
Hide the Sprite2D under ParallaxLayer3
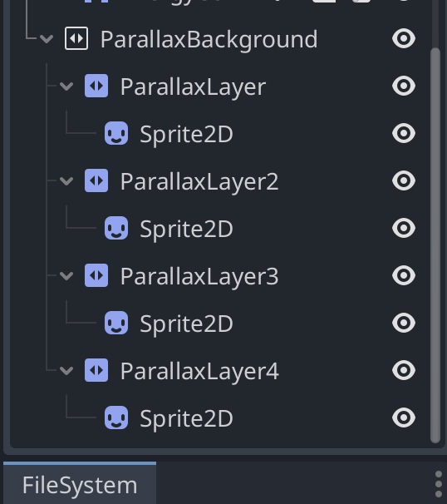tap(404, 323)
